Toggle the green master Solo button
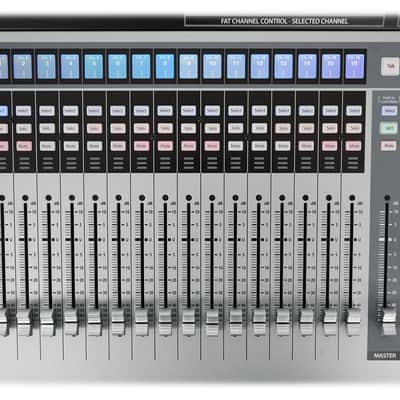 tap(389, 128)
